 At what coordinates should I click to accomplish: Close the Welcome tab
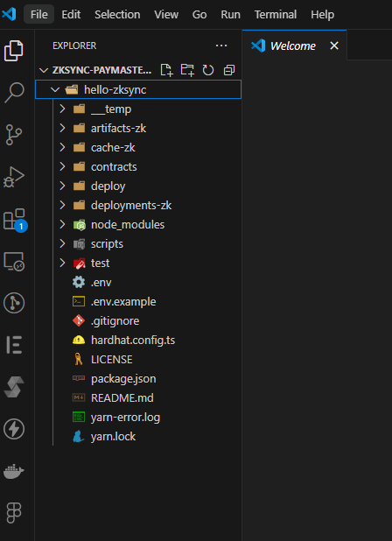click(x=334, y=46)
